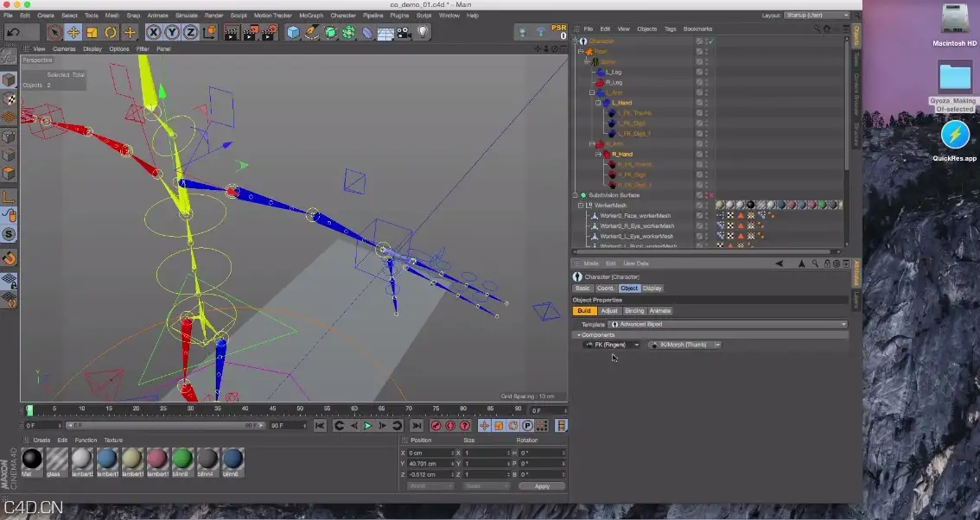The width and height of the screenshot is (980, 520).
Task: Toggle the Z axis lock
Action: click(x=191, y=32)
